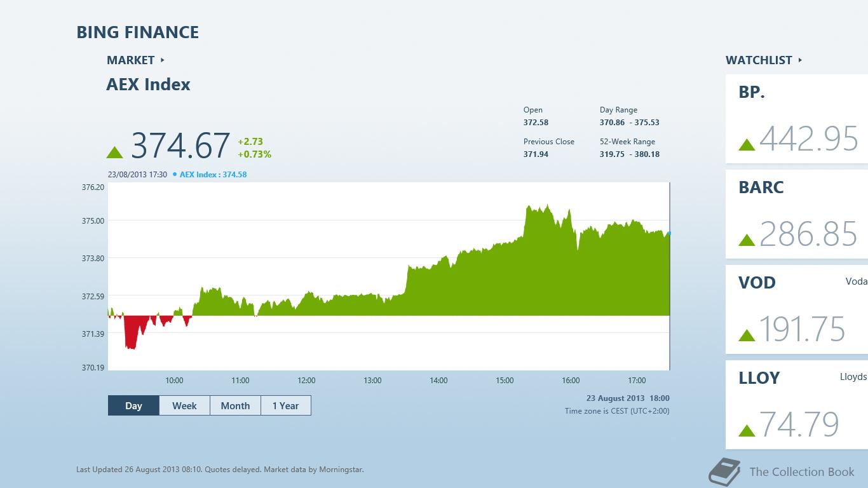Open the BARC watchlist tile

pyautogui.click(x=797, y=214)
